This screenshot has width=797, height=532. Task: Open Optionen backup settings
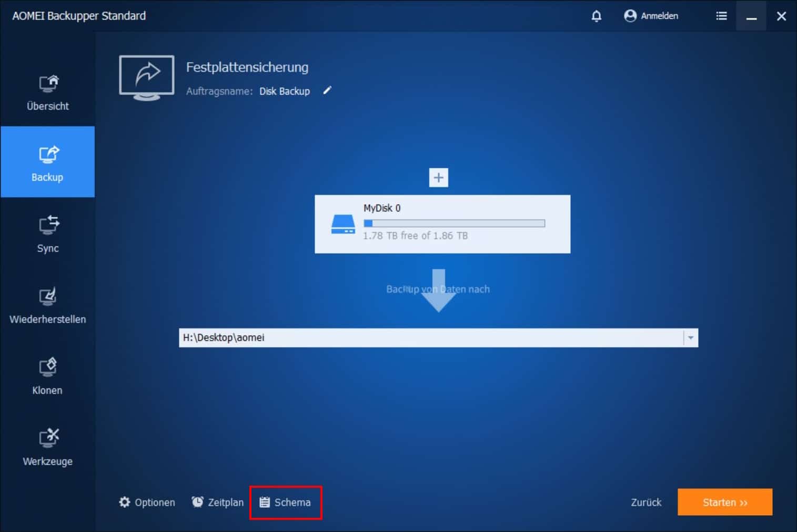pyautogui.click(x=147, y=503)
